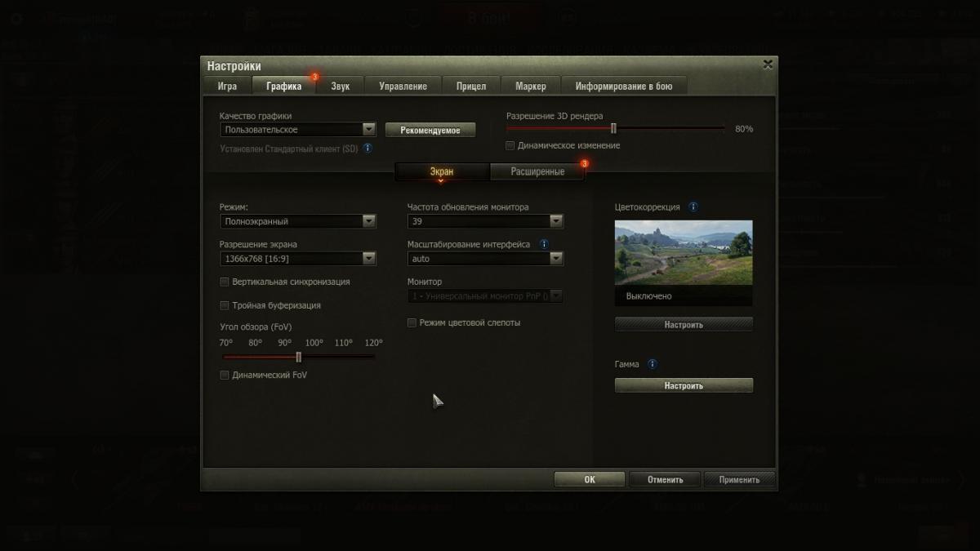Enable Динамический FoV checkbox
980x551 pixels.
(225, 375)
